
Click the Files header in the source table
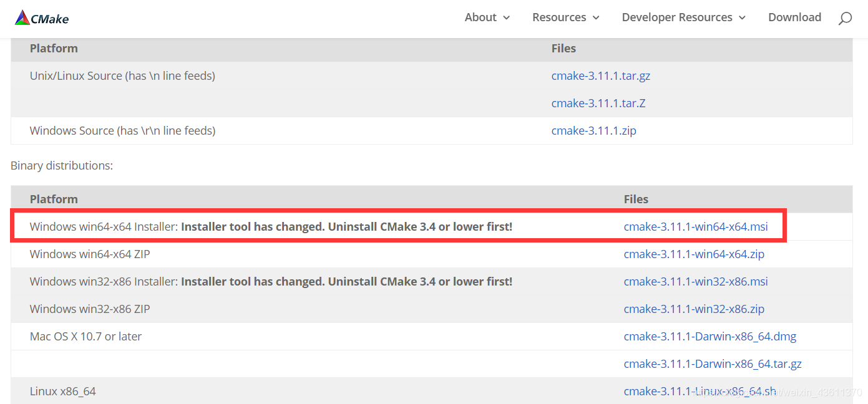click(563, 49)
